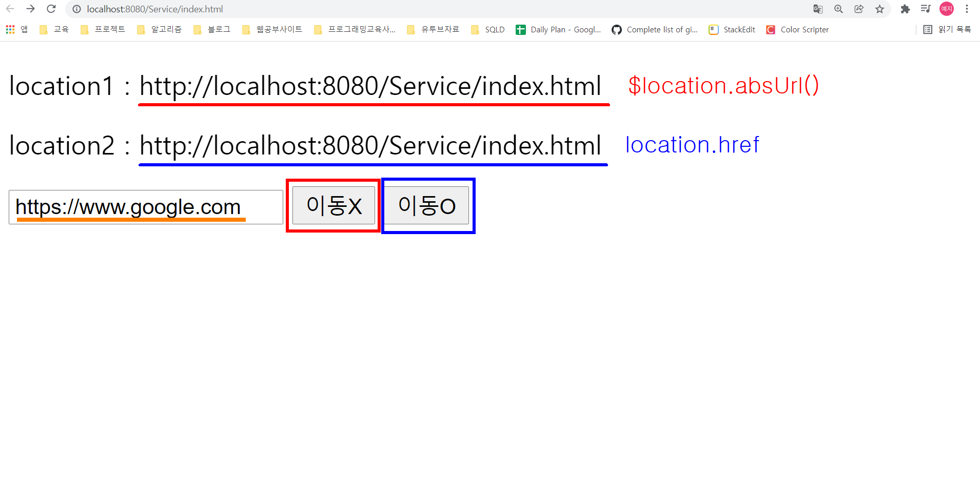Screen dimensions: 980x500
Task: Click the site information icon in address bar
Action: (x=77, y=9)
